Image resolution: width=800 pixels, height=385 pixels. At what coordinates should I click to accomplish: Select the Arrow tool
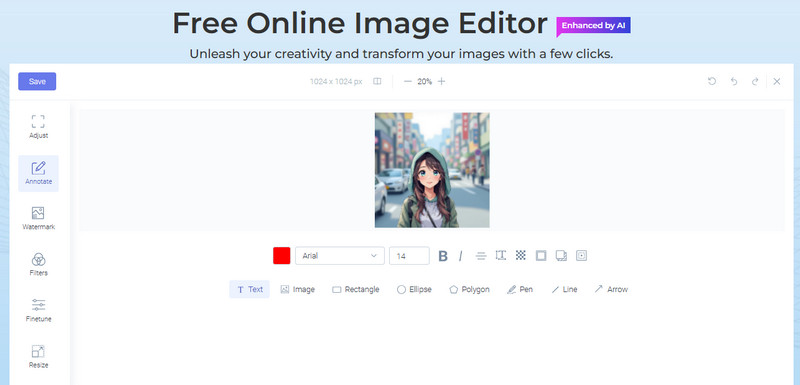click(x=611, y=289)
